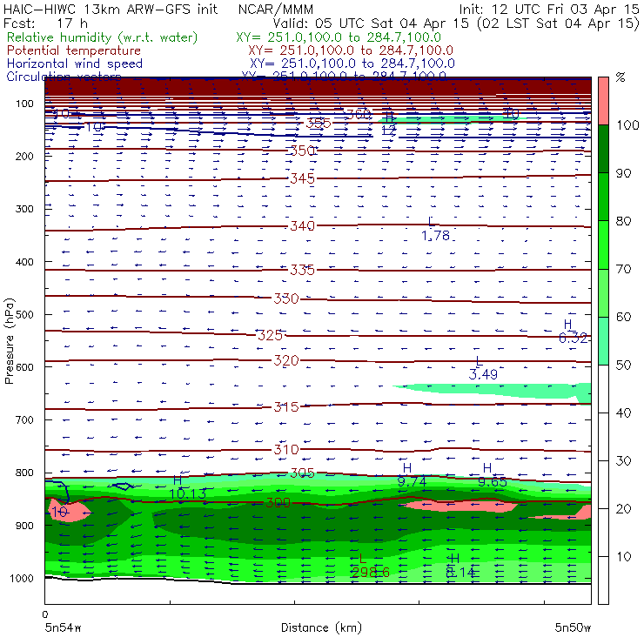Click the '335' potential temperature contour label
This screenshot has width=644, height=644.
302,270
